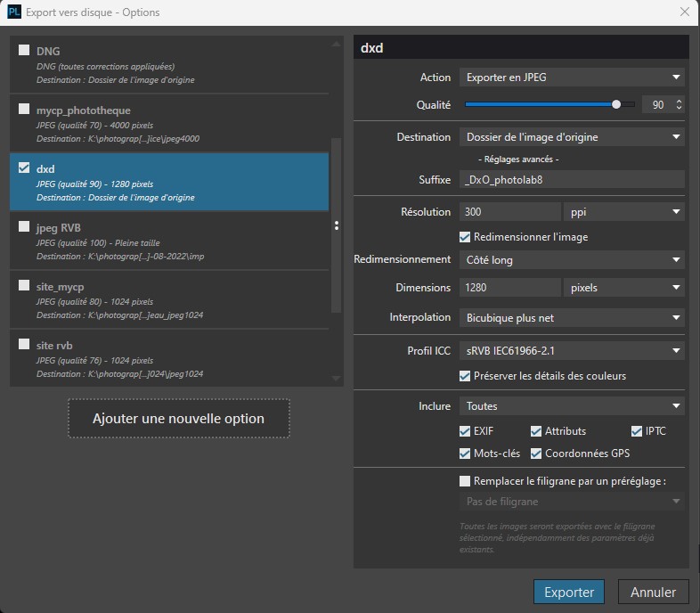The image size is (700, 613).
Task: Open Profil ICC sRVB dropdown
Action: pos(572,351)
